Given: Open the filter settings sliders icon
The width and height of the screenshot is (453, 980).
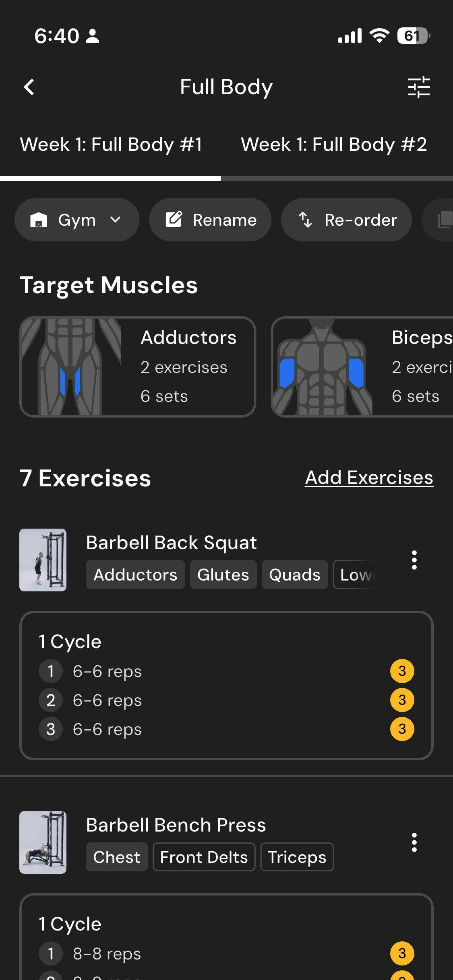Looking at the screenshot, I should click(419, 87).
